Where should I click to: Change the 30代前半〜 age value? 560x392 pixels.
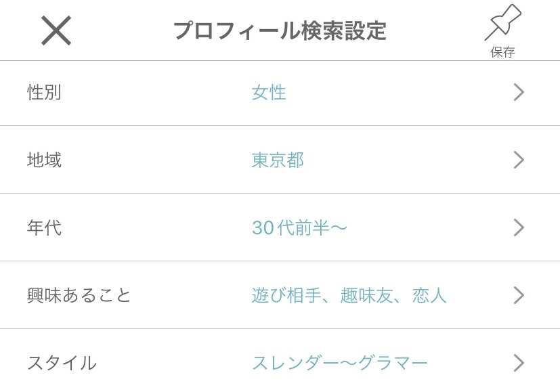(x=299, y=228)
